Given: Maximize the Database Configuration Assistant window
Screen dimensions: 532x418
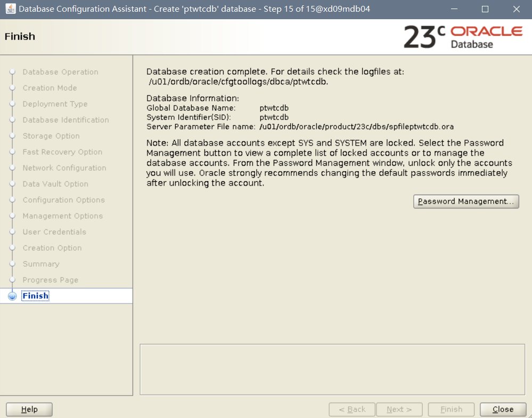Looking at the screenshot, I should tap(485, 9).
